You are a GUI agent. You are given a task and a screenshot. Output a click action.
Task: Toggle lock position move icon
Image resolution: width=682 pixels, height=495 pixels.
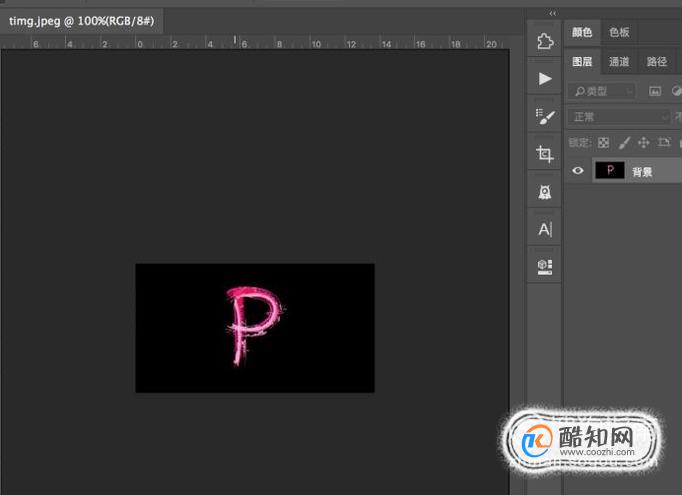(644, 143)
